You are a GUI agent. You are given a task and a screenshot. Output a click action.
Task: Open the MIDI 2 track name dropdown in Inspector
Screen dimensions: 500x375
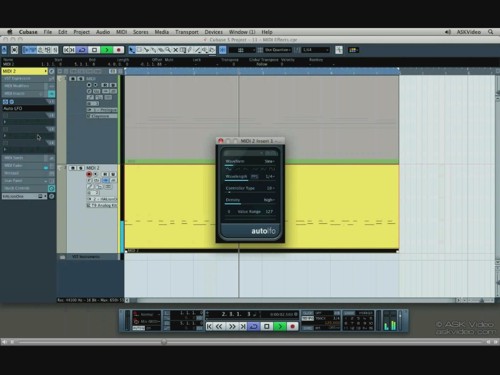pos(25,71)
